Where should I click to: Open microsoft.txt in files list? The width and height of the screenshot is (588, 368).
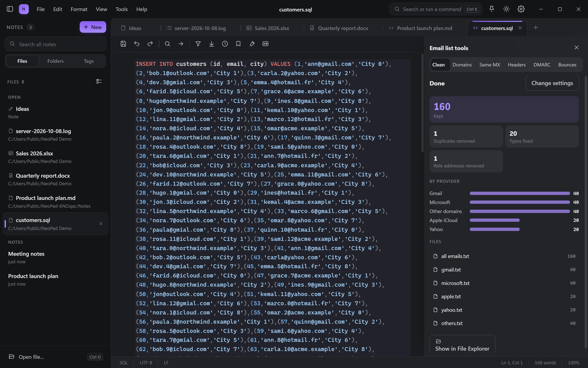pos(504,283)
